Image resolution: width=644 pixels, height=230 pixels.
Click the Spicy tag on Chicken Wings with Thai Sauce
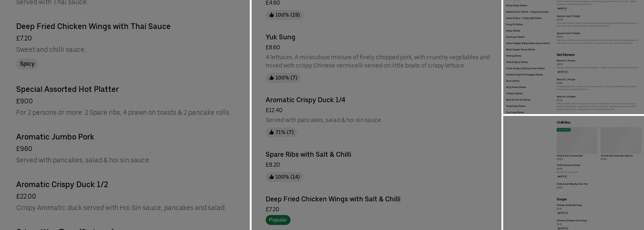[27, 64]
